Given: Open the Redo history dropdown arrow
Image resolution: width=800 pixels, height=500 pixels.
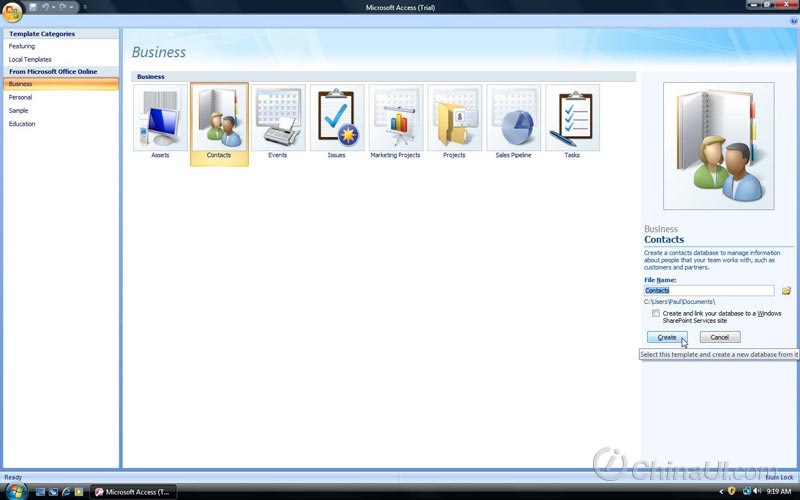Looking at the screenshot, I should coord(70,7).
